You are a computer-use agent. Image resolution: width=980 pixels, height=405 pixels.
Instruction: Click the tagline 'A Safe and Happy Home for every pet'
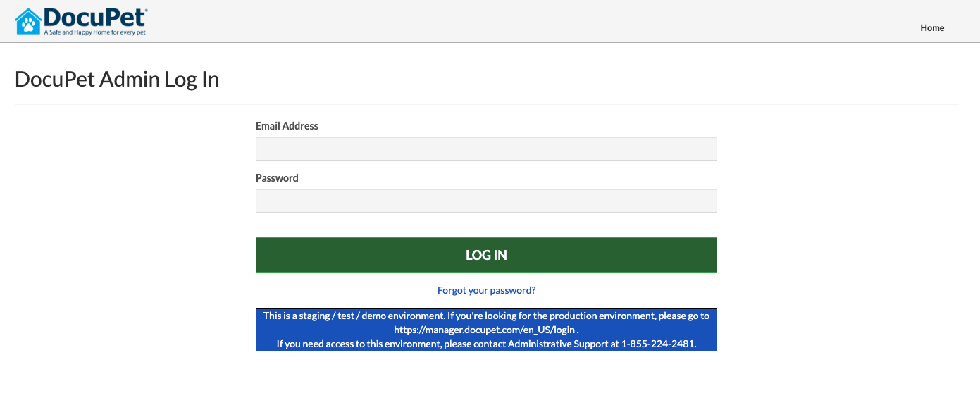point(94,32)
